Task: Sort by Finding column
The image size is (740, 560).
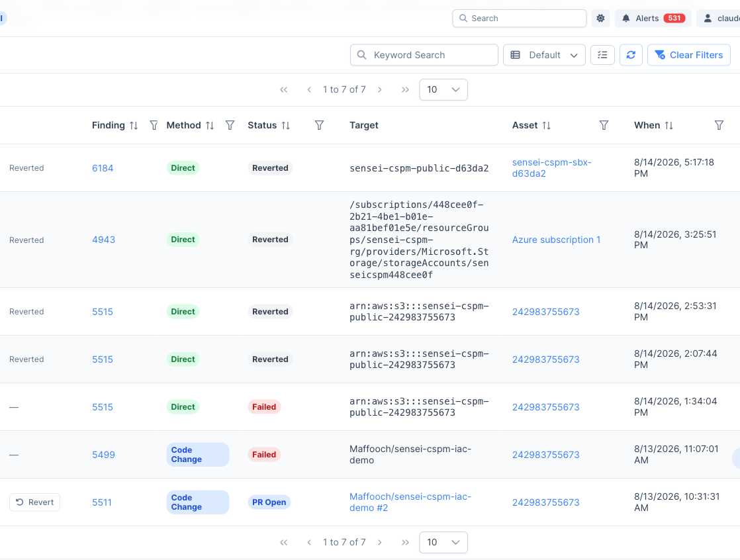Action: click(134, 126)
